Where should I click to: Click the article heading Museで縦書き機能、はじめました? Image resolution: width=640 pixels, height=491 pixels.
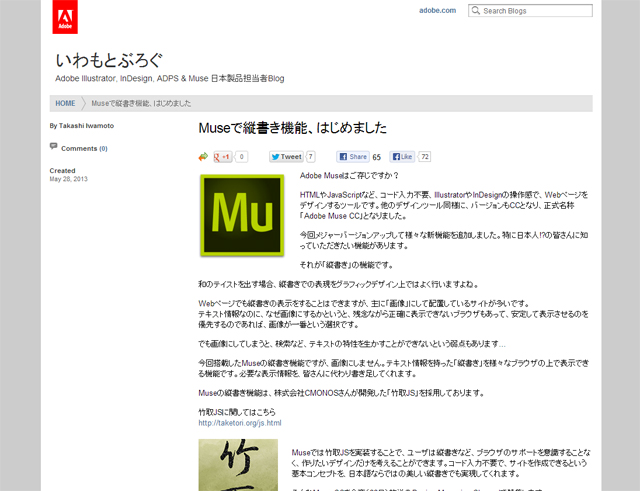point(292,128)
